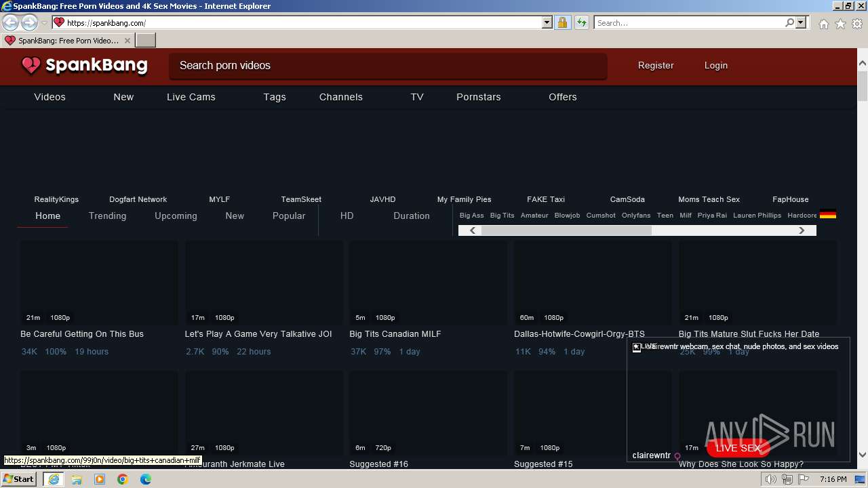868x488 pixels.
Task: Open the Videos menu
Action: (50, 97)
